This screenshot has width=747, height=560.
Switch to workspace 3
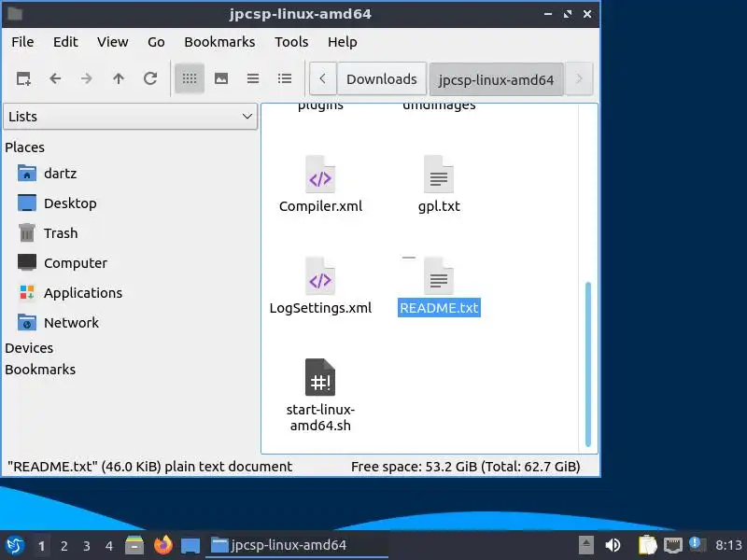point(86,546)
